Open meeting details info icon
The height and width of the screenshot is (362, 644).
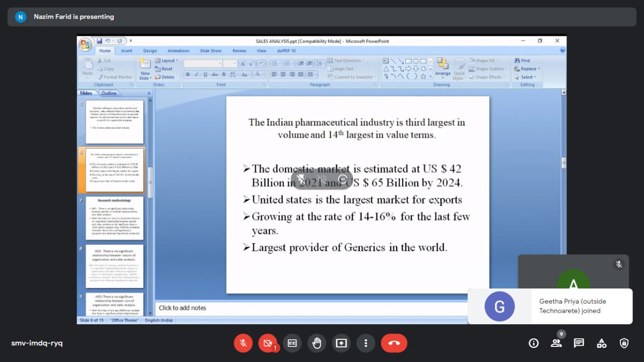(534, 343)
